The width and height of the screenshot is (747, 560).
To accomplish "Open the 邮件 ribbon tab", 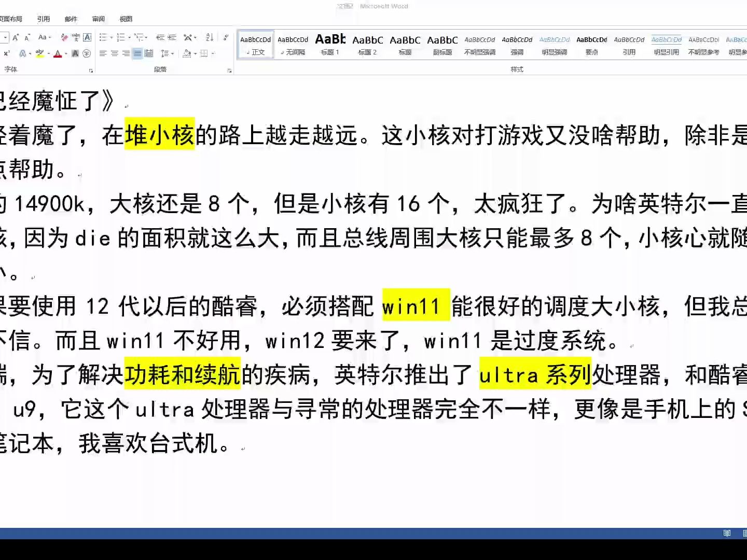I will tap(71, 19).
